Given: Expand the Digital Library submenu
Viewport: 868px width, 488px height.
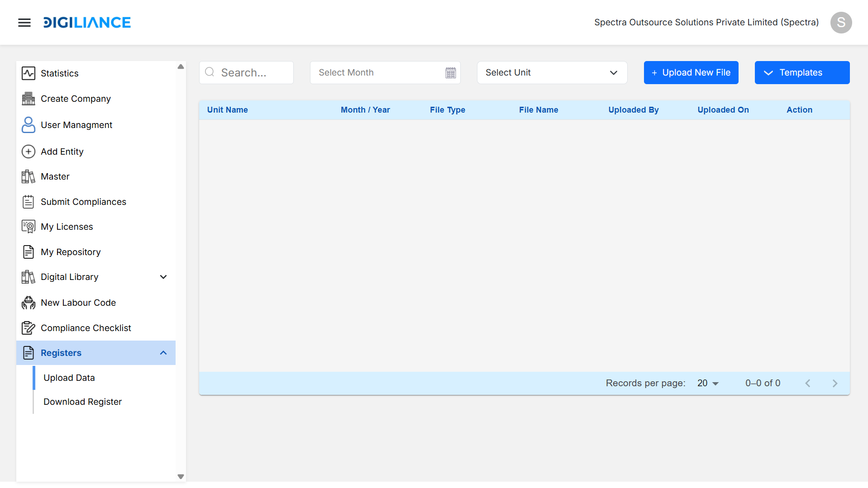Looking at the screenshot, I should 163,277.
